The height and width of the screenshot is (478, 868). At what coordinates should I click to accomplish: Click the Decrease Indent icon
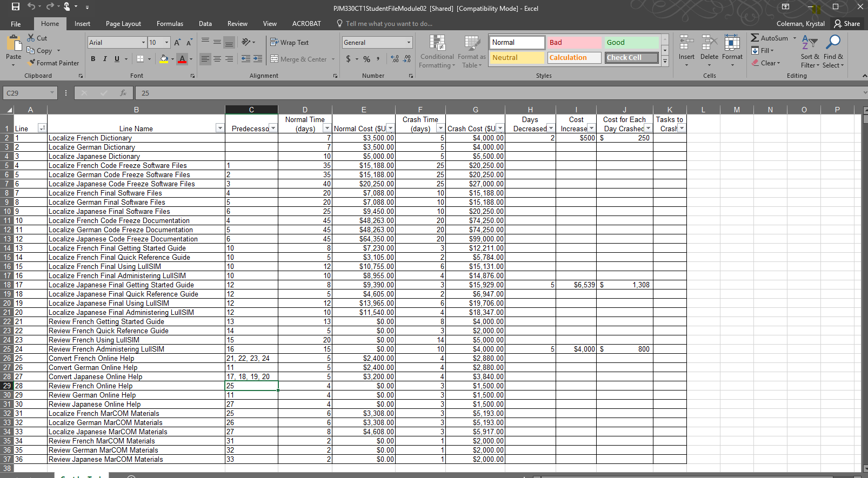click(246, 59)
